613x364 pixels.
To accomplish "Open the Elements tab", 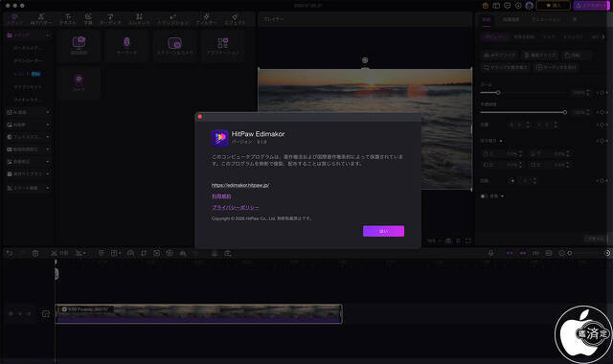I will [x=139, y=19].
